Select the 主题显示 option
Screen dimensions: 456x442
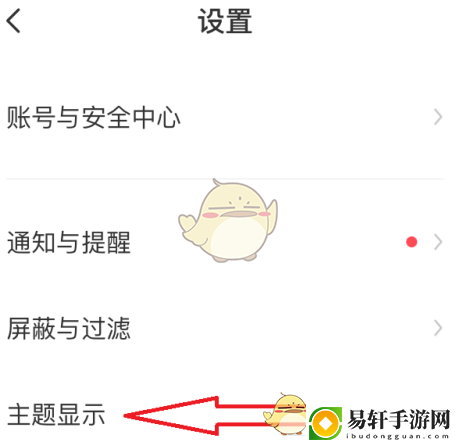pos(56,415)
